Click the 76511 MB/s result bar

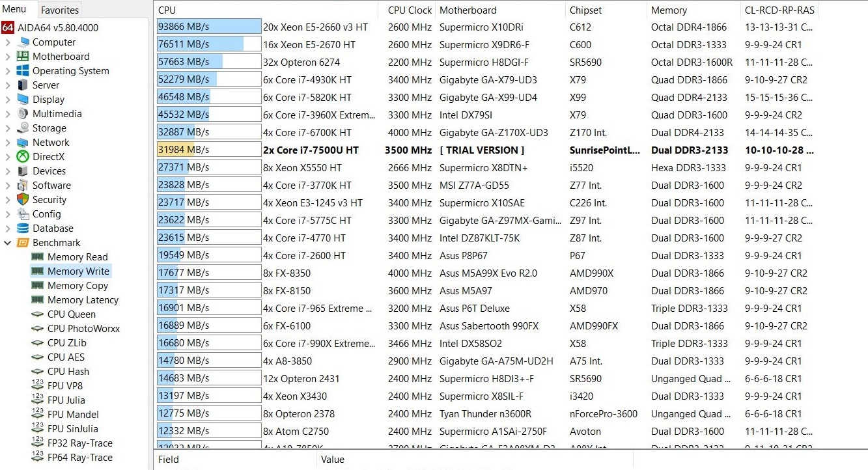coord(209,45)
